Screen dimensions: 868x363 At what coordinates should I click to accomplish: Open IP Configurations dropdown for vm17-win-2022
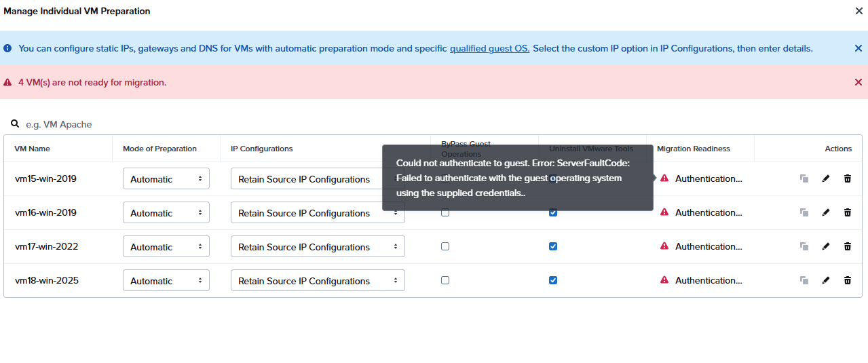pyautogui.click(x=318, y=247)
